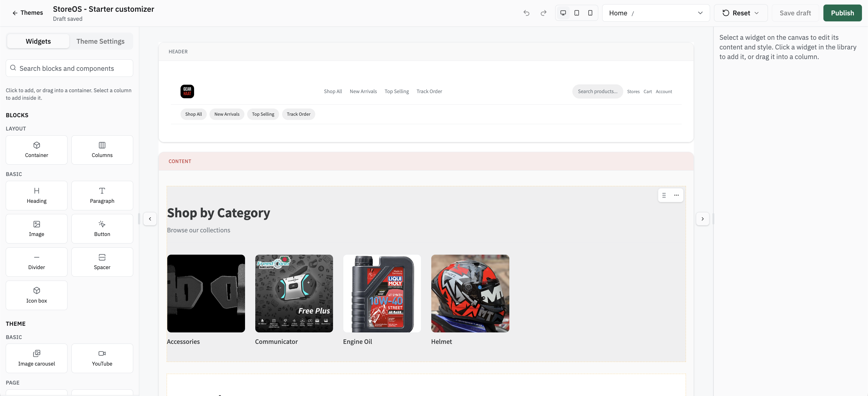
Task: Click the undo arrow icon
Action: pos(526,13)
